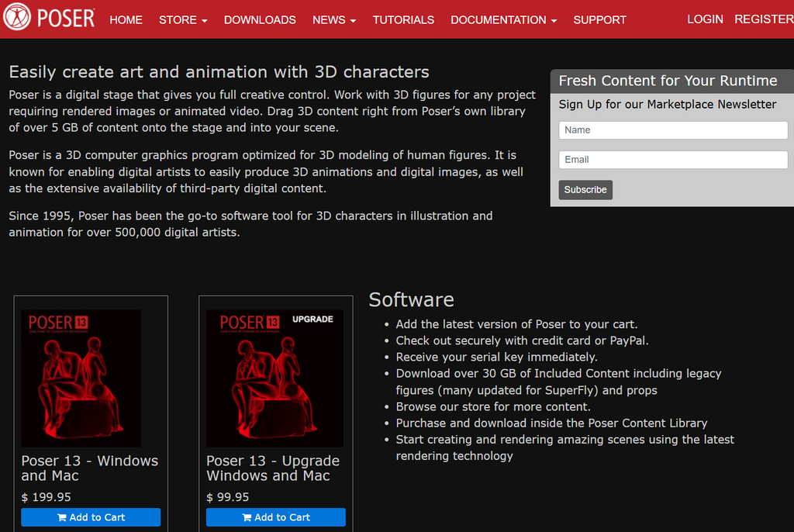Focus the newsletter Name field
Screen dimensions: 794x532
tap(673, 130)
